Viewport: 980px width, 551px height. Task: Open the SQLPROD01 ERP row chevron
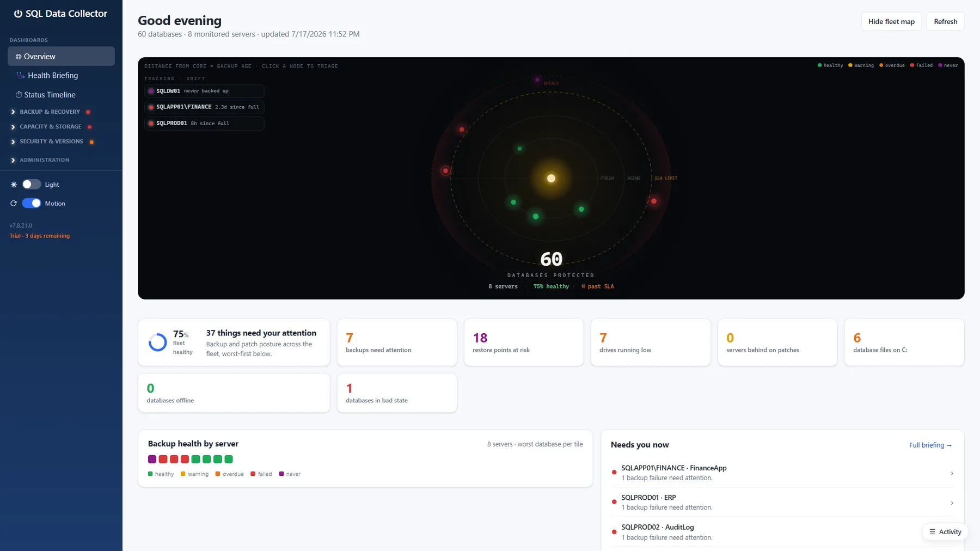coord(952,503)
